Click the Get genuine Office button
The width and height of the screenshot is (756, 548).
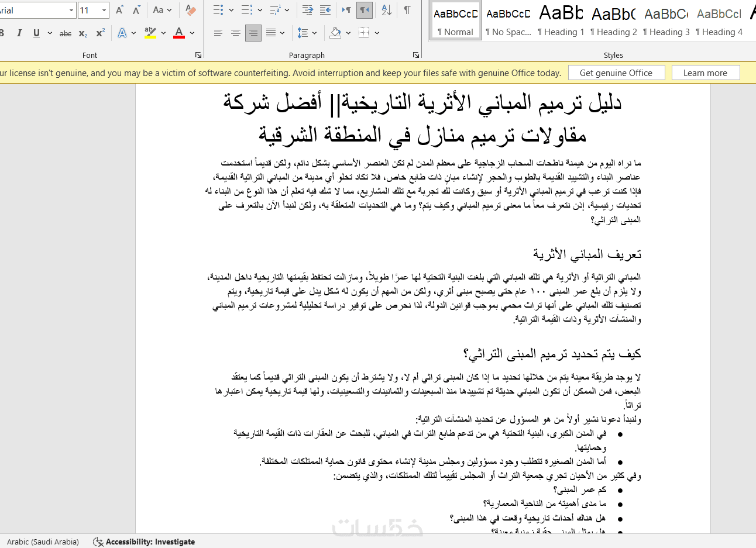point(616,73)
